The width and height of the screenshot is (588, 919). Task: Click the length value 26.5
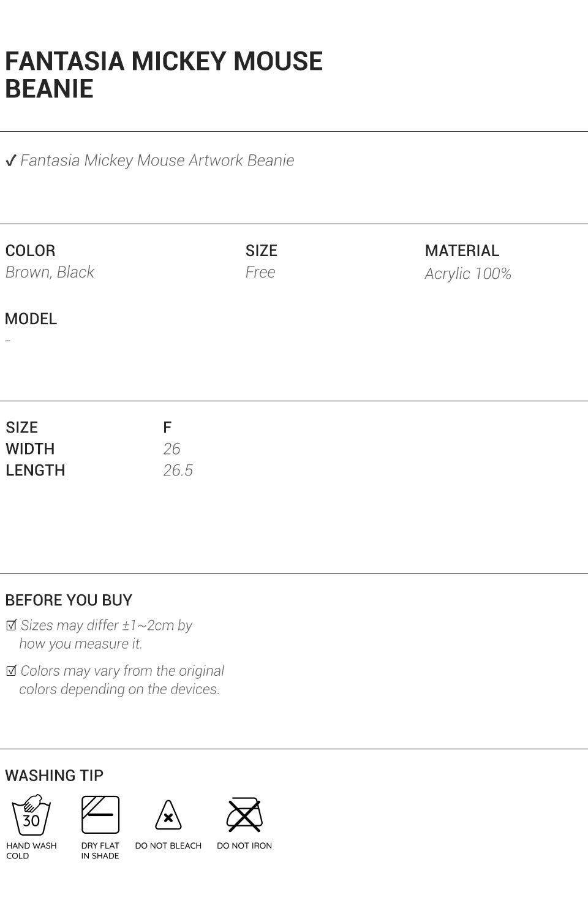pos(178,471)
